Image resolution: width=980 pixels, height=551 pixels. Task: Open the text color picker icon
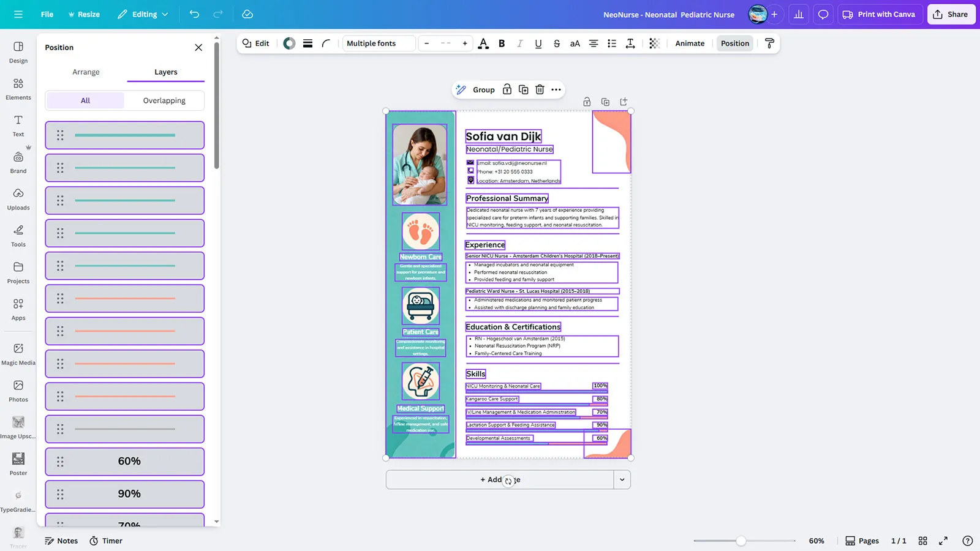pyautogui.click(x=483, y=43)
